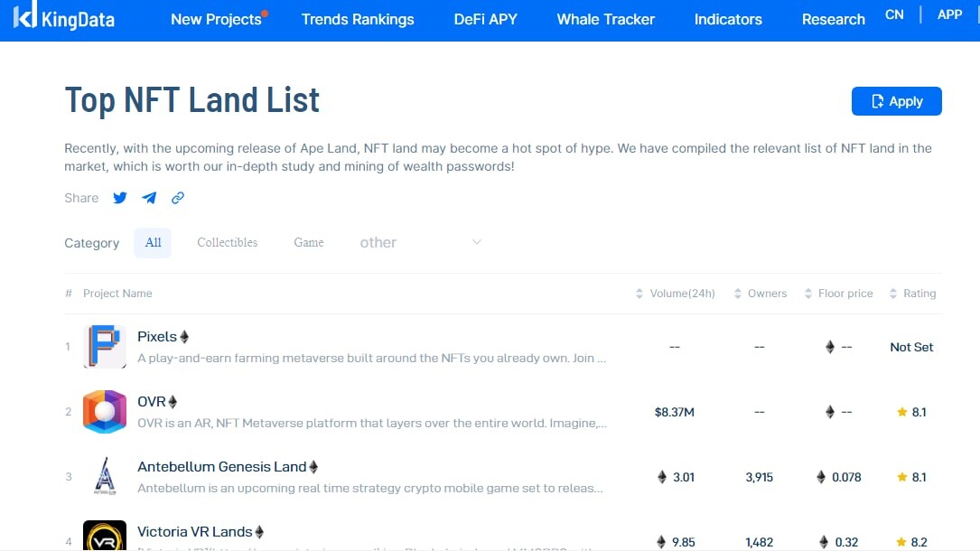Click the 1,482 owners value
This screenshot has height=551, width=980.
click(x=760, y=542)
